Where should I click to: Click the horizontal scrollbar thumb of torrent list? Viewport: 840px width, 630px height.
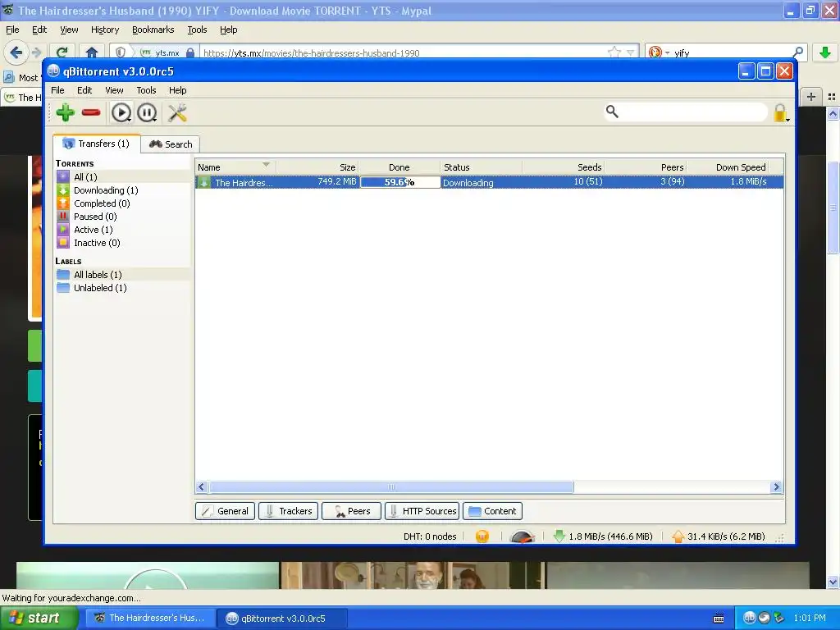[x=391, y=487]
